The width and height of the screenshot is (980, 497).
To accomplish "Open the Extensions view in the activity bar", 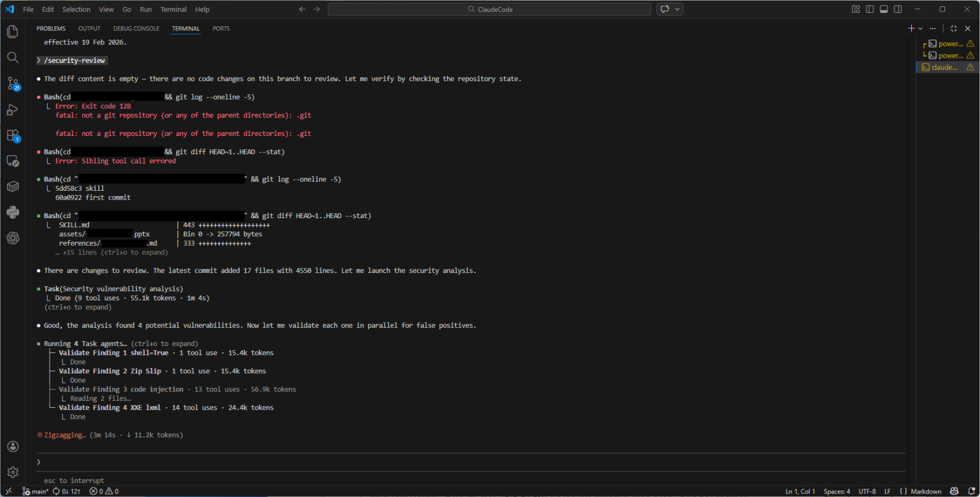I will 13,135.
